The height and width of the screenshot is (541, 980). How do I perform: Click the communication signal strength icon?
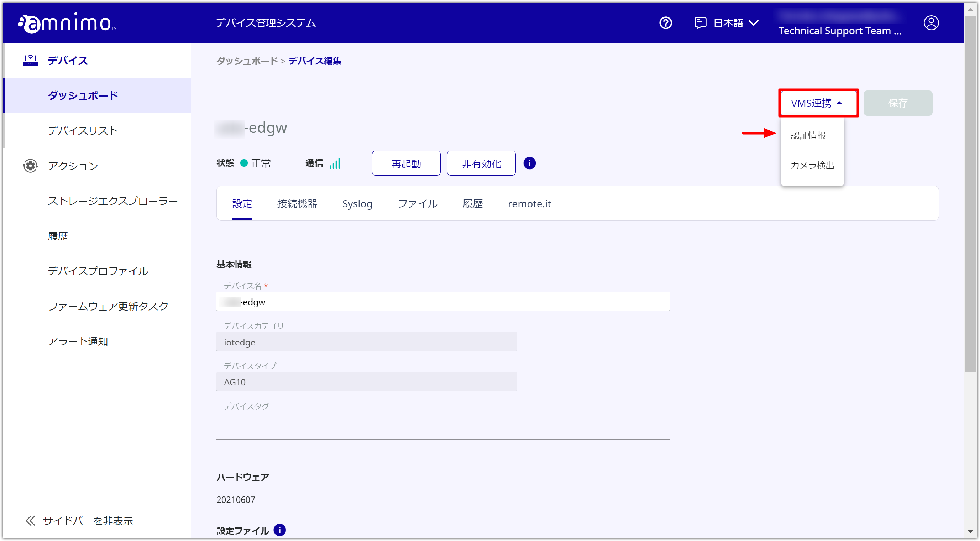(x=335, y=163)
